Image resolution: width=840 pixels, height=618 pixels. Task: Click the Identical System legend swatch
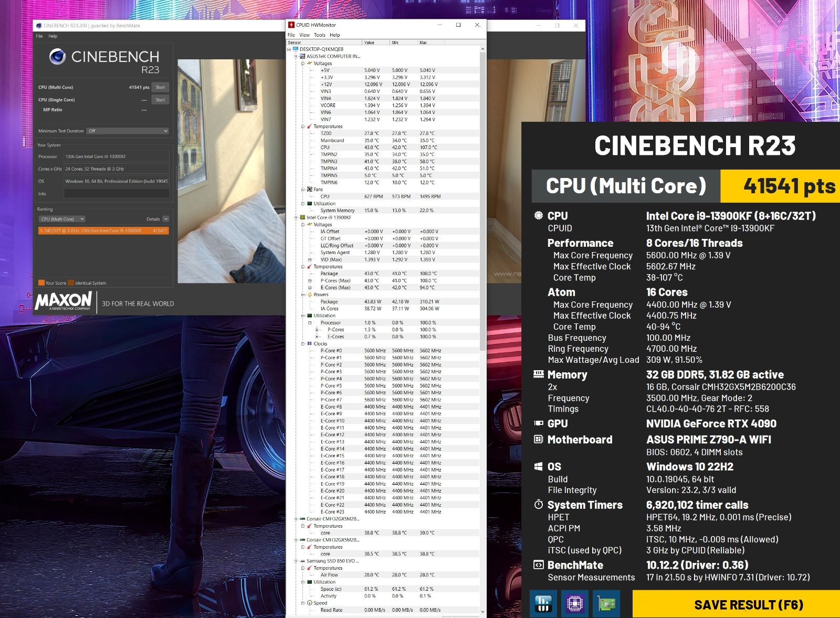click(x=71, y=282)
